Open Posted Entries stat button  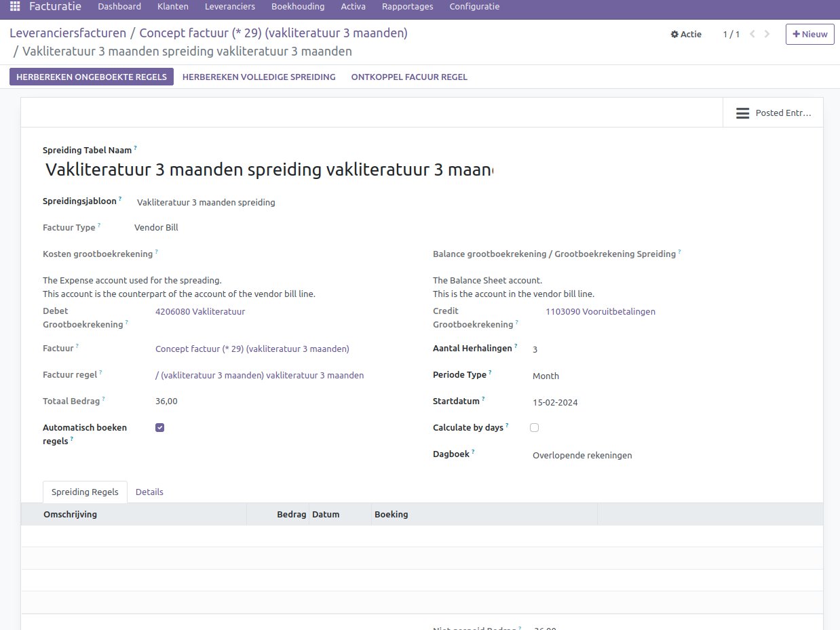pos(773,113)
